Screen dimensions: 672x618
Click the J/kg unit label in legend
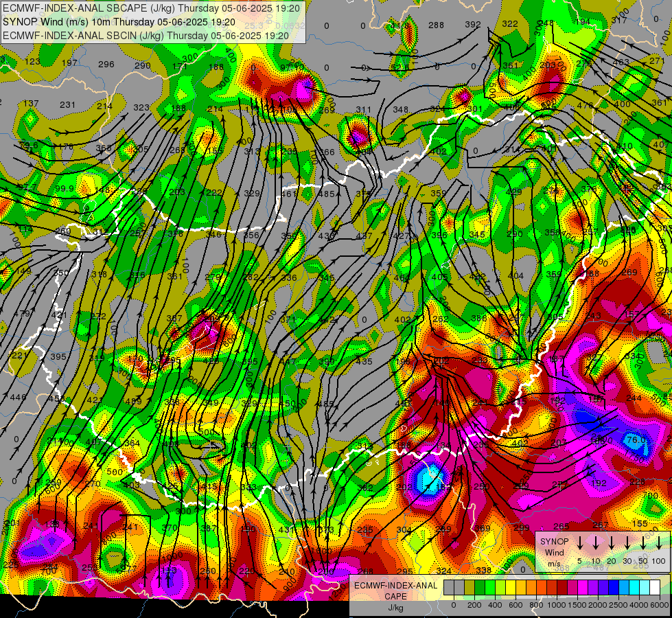point(395,608)
